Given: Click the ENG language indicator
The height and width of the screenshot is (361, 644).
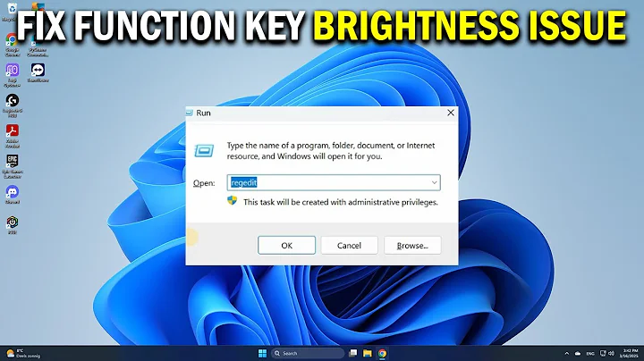Looking at the screenshot, I should [590, 354].
